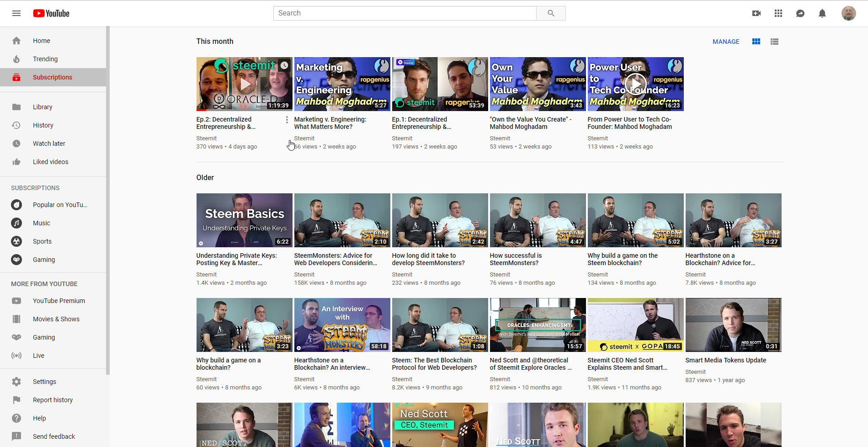Viewport: 868px width, 447px height.
Task: Open the Library menu label
Action: [43, 107]
